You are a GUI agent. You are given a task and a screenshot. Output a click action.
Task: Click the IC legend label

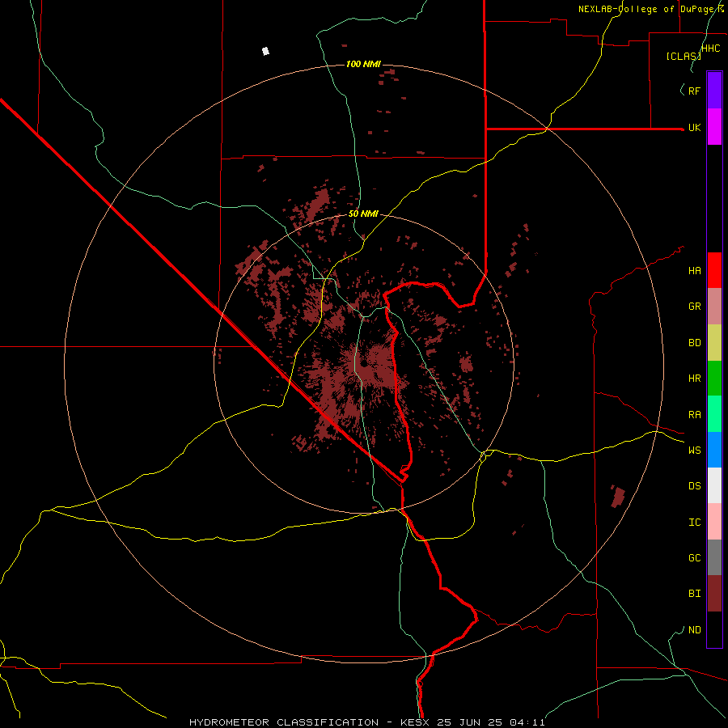[695, 523]
